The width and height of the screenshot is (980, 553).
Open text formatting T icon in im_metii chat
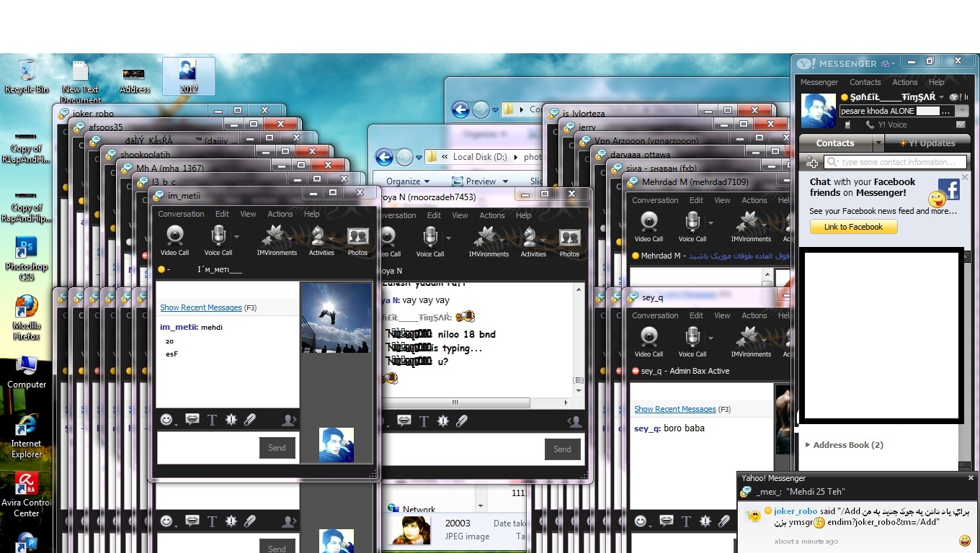point(212,420)
